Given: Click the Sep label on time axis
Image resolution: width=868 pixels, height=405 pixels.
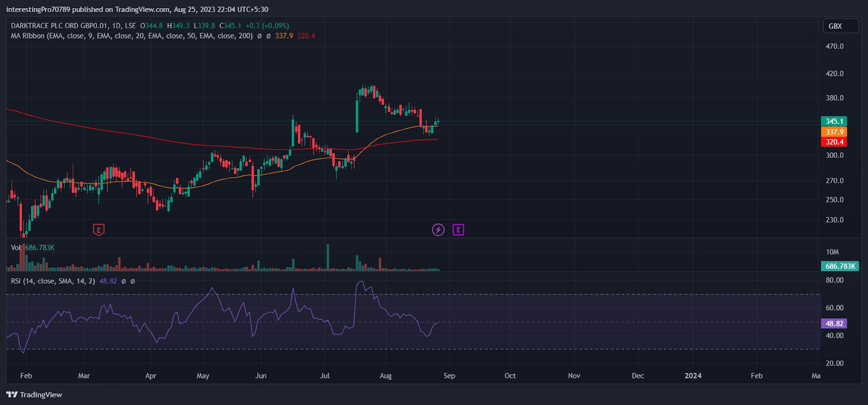Looking at the screenshot, I should click(x=449, y=376).
